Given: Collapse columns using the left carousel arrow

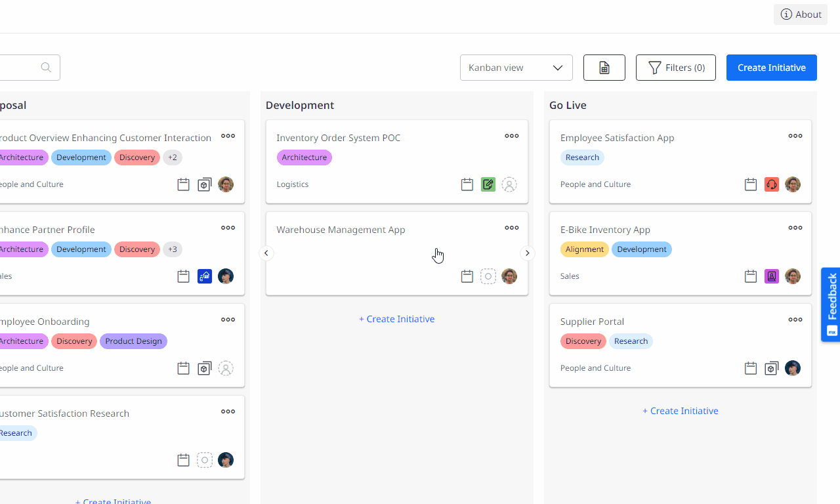Looking at the screenshot, I should point(266,253).
